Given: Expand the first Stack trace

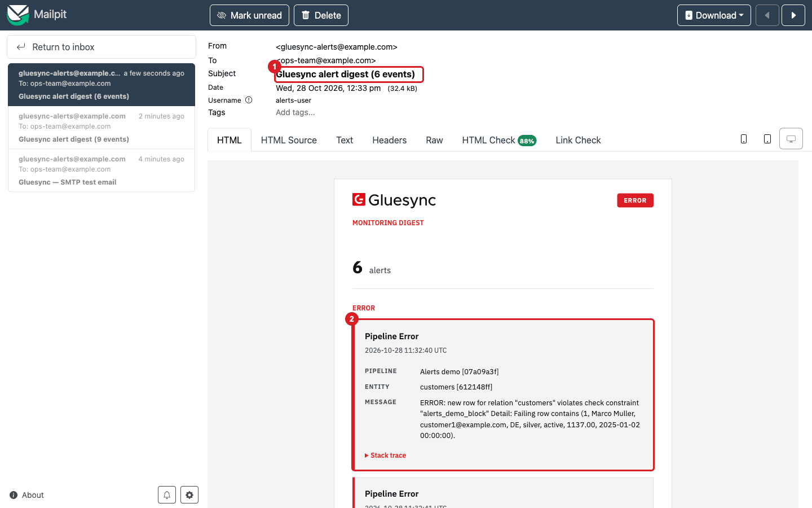Looking at the screenshot, I should point(386,456).
